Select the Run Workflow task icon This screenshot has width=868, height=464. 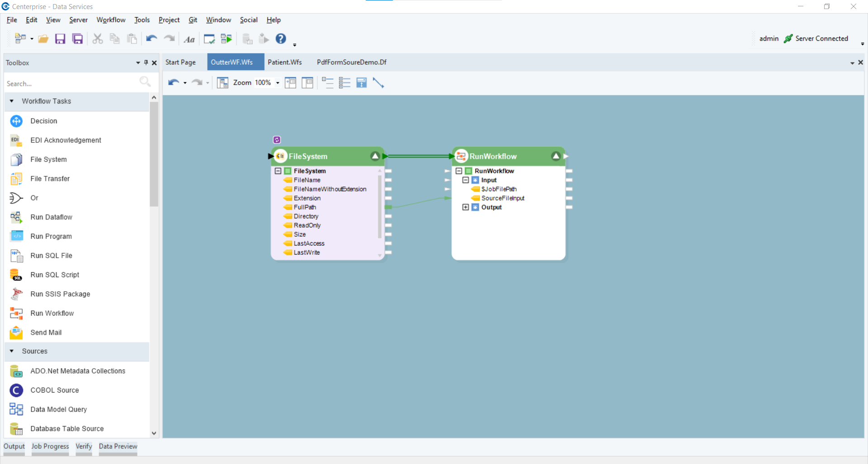coord(16,313)
